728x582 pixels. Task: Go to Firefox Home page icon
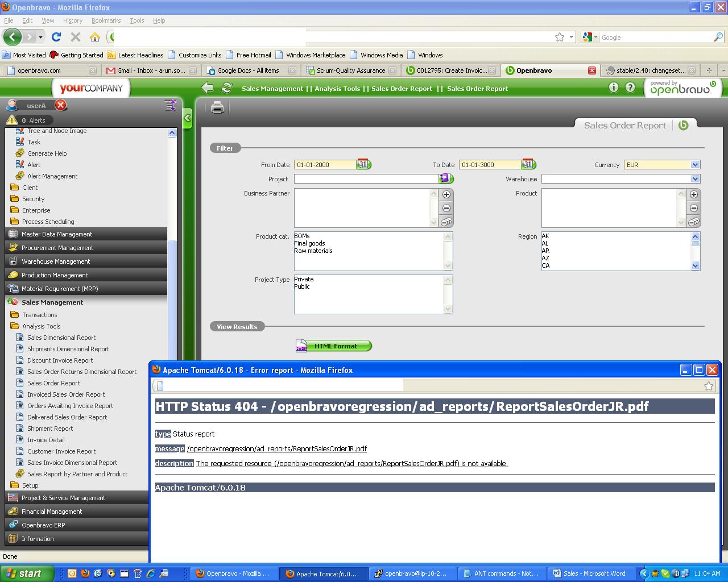(x=95, y=37)
